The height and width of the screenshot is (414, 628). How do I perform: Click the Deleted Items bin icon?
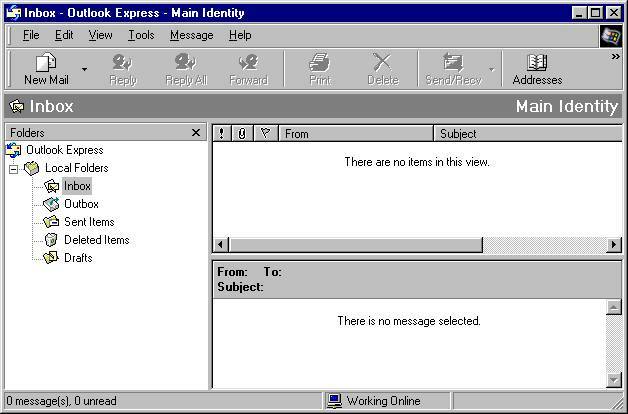click(51, 239)
